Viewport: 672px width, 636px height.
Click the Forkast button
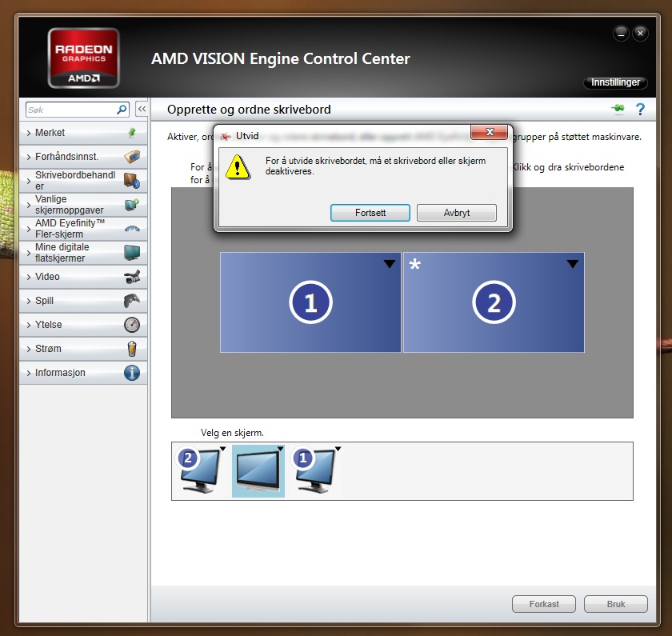tap(544, 604)
